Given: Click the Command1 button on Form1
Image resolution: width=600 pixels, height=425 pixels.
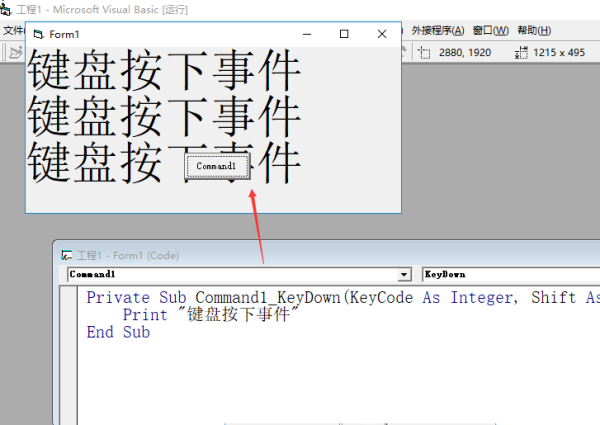Looking at the screenshot, I should [217, 166].
